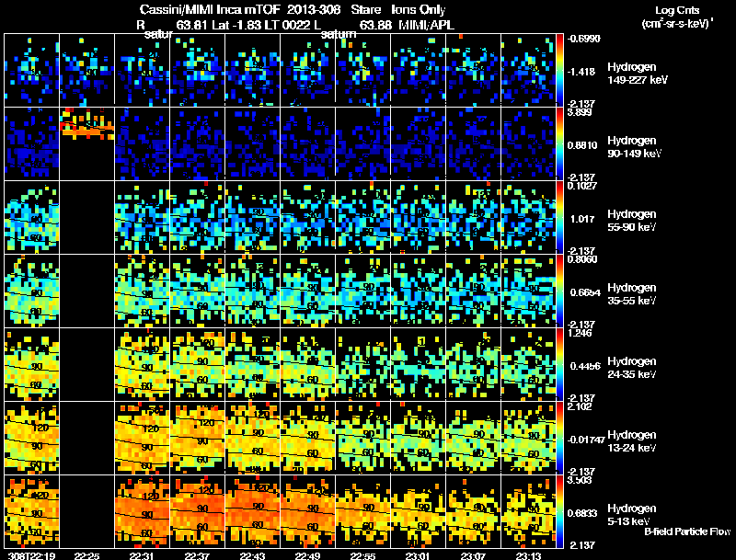Screen dimensions: 736x560
Task: Click the Hydrogen 5-13 keV row label
Action: (632, 515)
